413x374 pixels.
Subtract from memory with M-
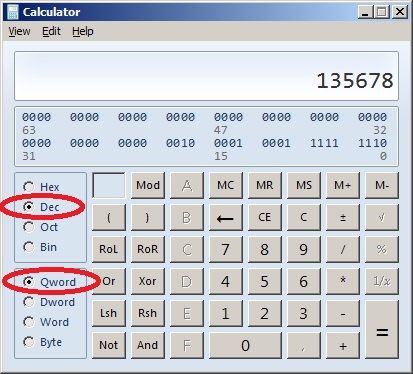tap(382, 185)
